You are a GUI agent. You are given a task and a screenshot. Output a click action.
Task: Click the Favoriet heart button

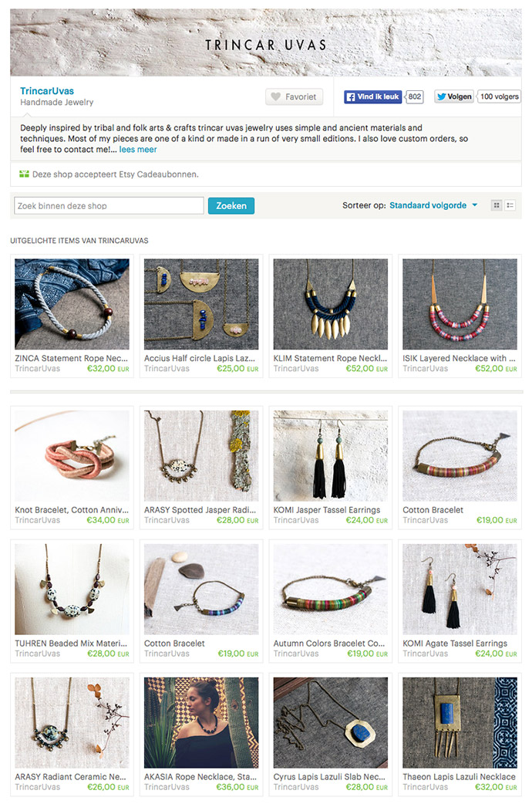tap(295, 96)
